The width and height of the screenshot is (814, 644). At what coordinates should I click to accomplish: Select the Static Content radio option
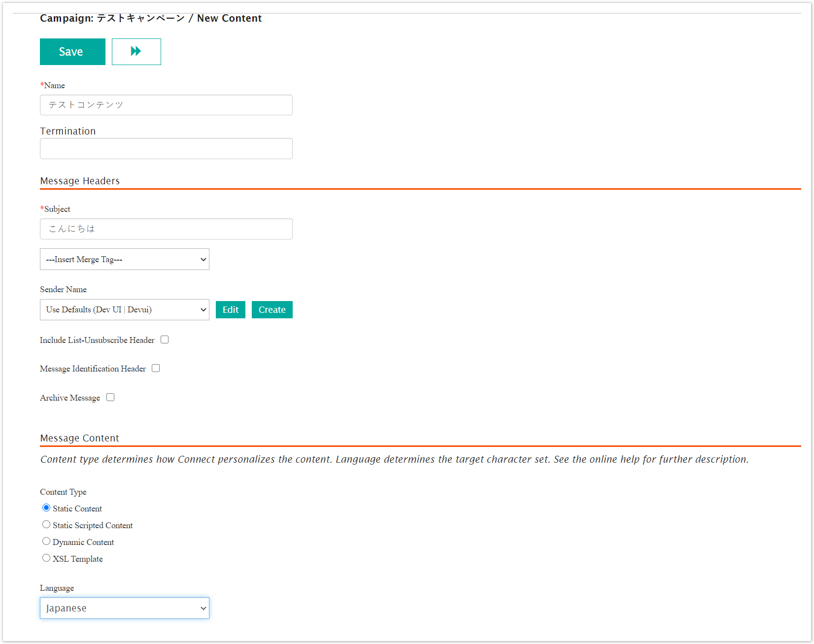[46, 508]
